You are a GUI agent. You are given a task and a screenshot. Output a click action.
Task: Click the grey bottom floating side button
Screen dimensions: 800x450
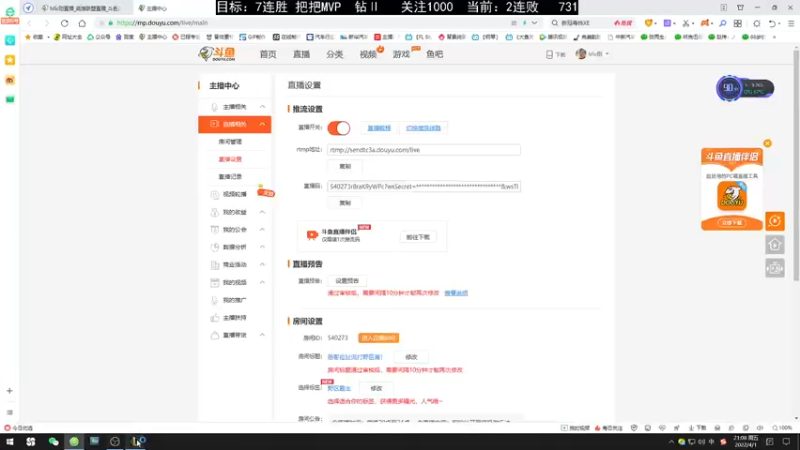[x=774, y=268]
